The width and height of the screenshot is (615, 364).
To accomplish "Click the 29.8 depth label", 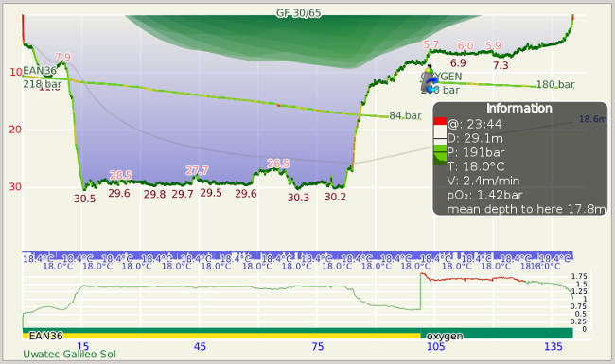I will tap(154, 195).
